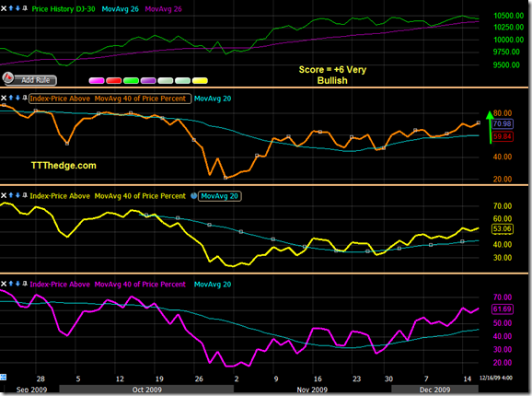Pick the yellow color swatch

click(200, 80)
